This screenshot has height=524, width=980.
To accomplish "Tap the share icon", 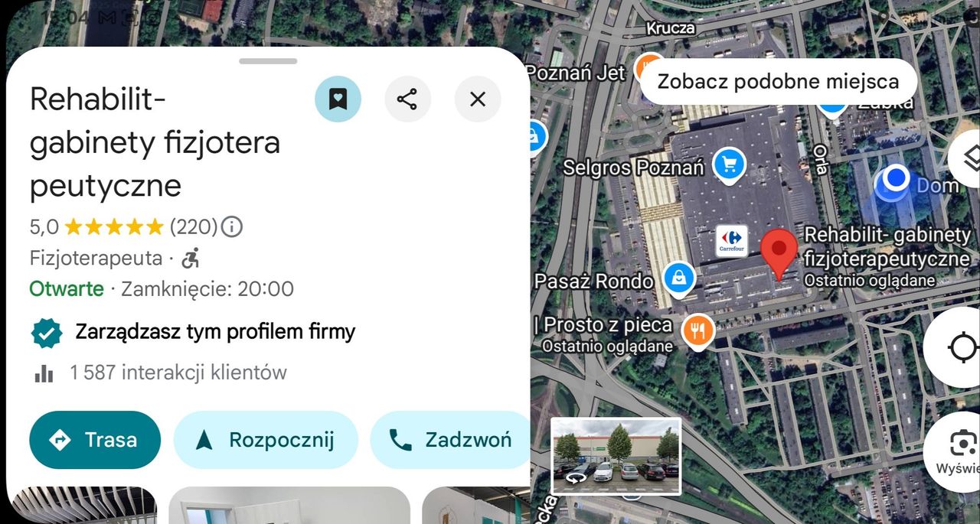I will 407,99.
